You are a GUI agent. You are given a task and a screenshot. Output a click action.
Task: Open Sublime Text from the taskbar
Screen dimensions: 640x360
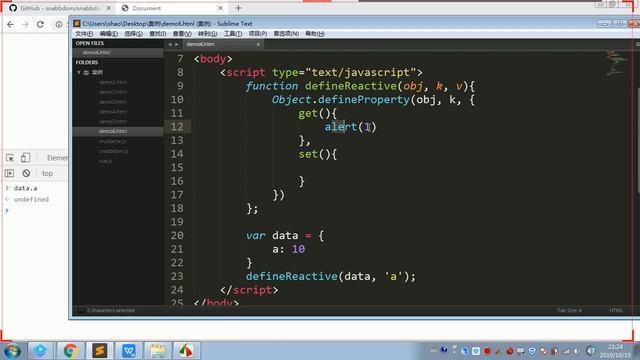pos(99,351)
